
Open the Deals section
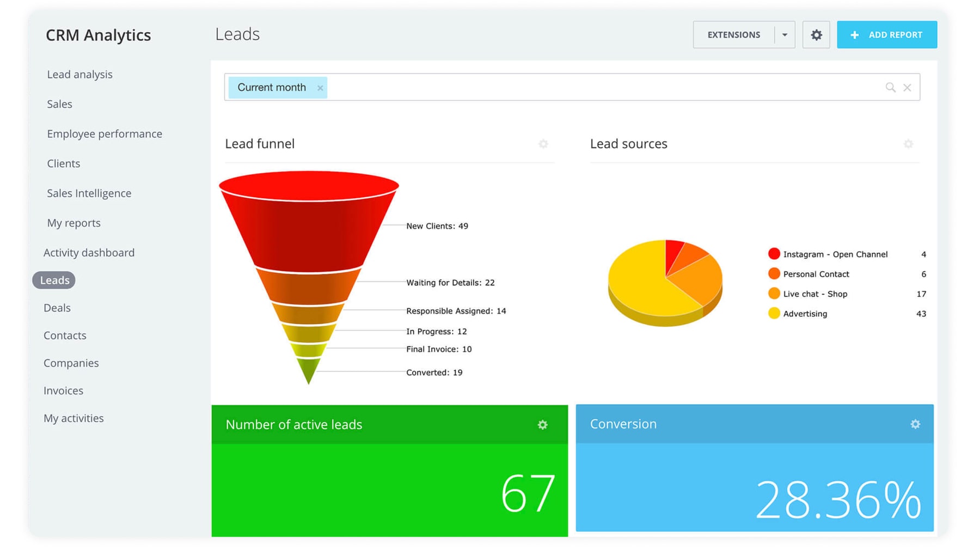57,308
